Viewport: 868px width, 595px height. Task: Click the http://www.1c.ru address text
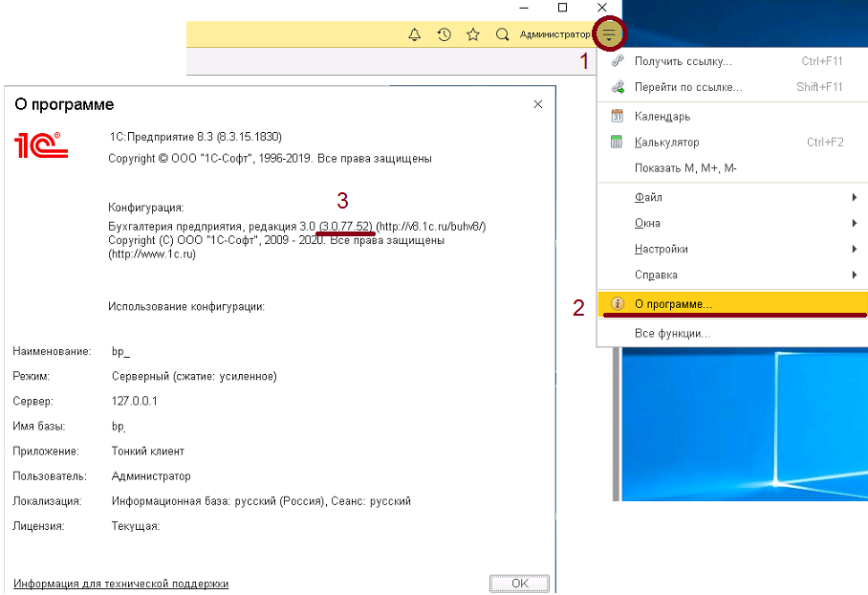click(x=152, y=254)
